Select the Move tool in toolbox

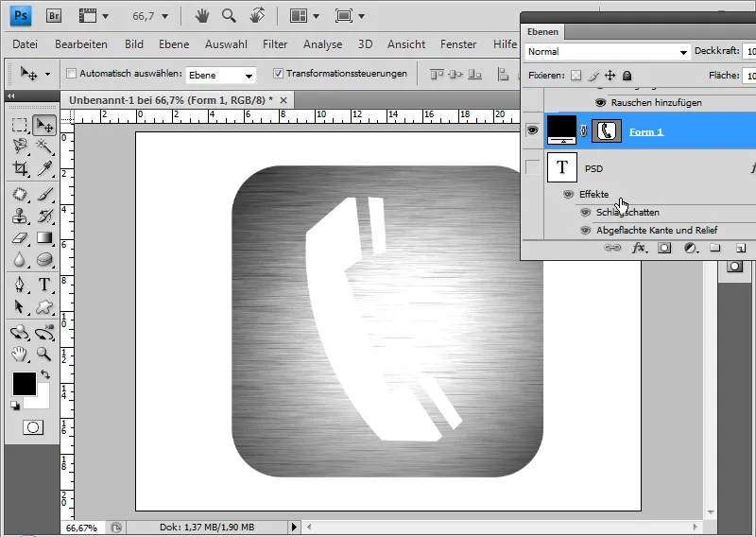coord(44,126)
